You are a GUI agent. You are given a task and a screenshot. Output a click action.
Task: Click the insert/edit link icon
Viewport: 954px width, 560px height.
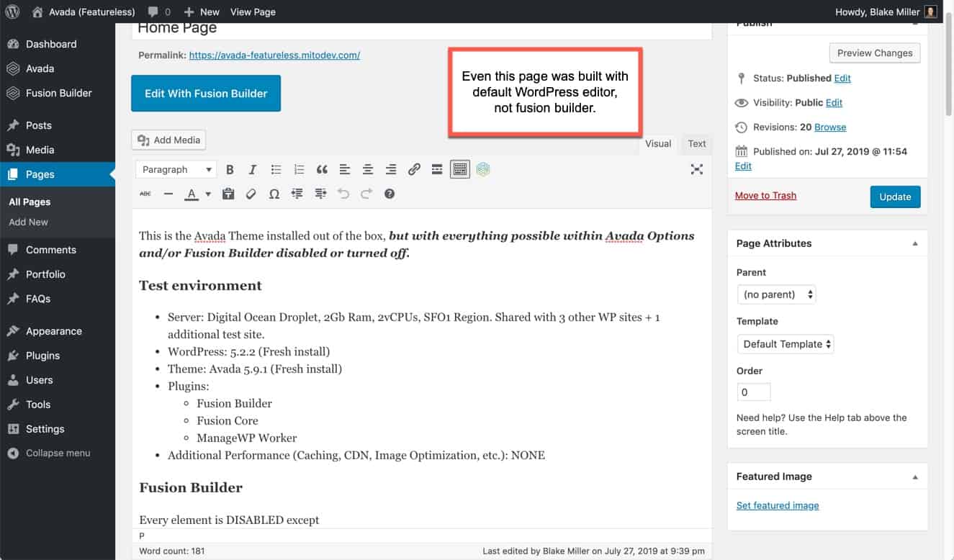point(414,170)
